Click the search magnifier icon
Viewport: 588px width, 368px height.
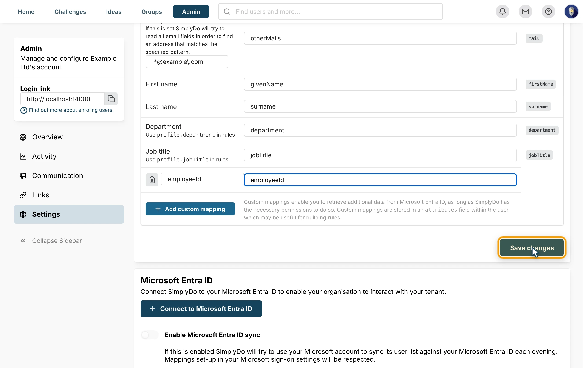[x=227, y=11]
